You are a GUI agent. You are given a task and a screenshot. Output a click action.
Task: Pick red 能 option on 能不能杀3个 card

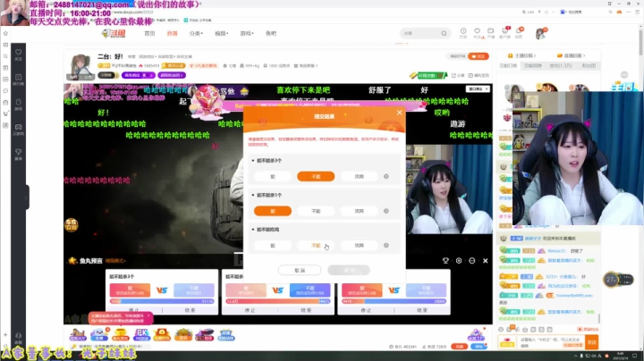click(130, 290)
